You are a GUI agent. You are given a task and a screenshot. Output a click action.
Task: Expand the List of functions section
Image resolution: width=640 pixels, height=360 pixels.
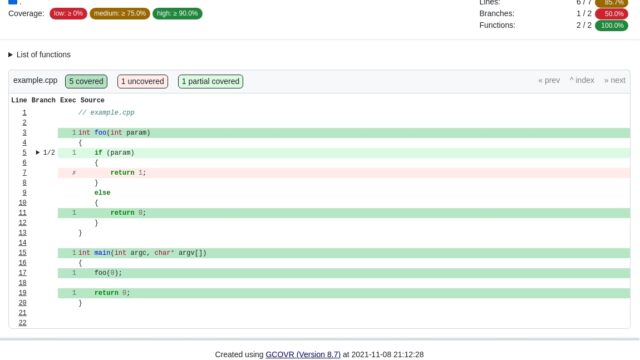click(40, 54)
